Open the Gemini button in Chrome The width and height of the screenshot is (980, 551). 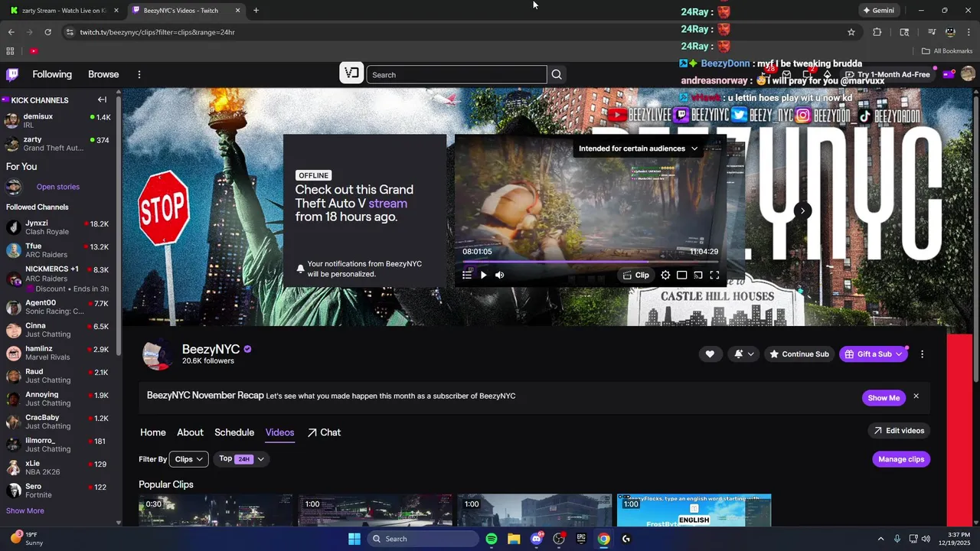(878, 11)
